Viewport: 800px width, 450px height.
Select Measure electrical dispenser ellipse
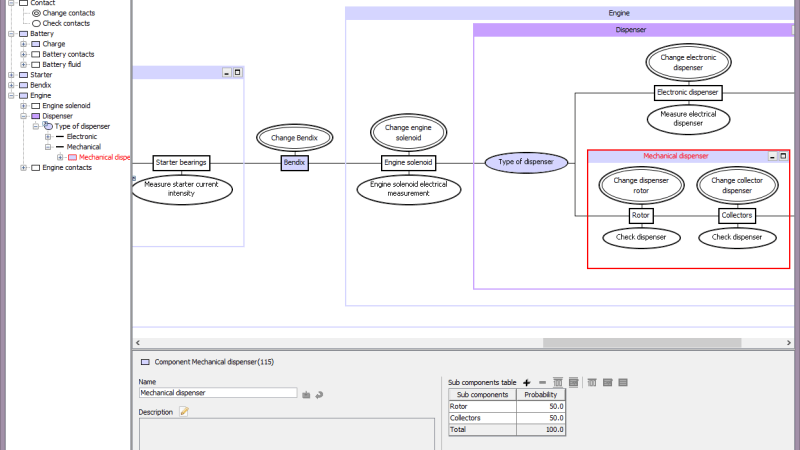[688, 119]
